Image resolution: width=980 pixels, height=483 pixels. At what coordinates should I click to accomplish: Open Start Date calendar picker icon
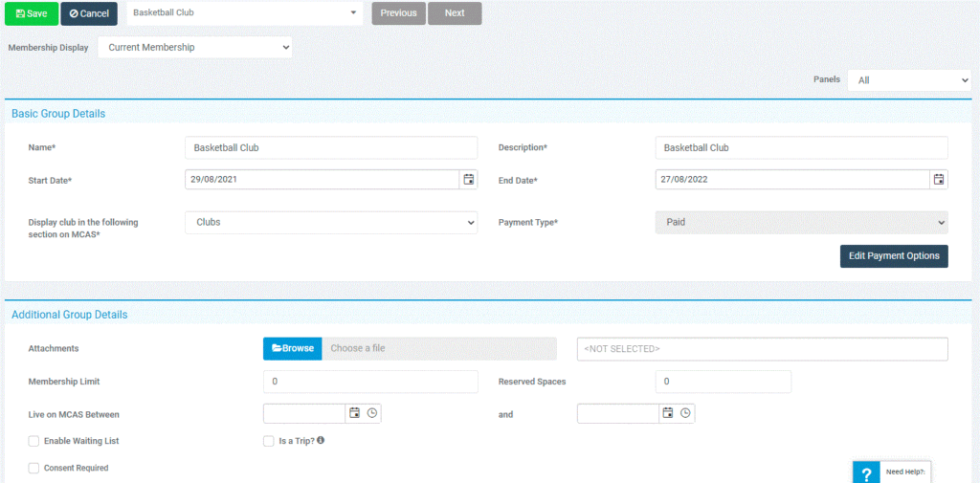(x=469, y=179)
